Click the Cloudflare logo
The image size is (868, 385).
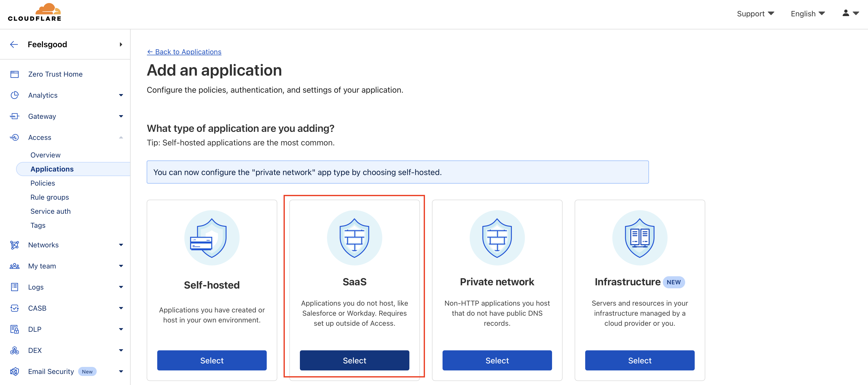click(x=34, y=13)
